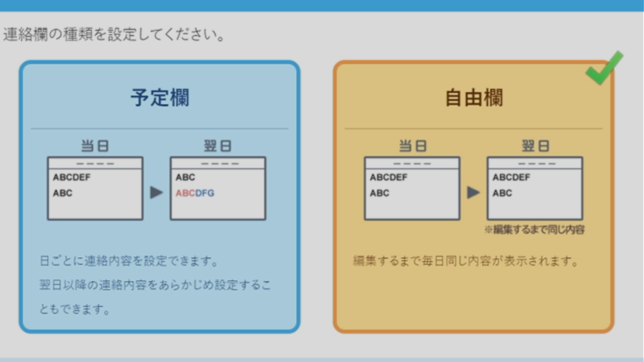The width and height of the screenshot is (644, 362).
Task: Click the 連絡欄の種類を設定してください instruction text
Action: (x=113, y=35)
